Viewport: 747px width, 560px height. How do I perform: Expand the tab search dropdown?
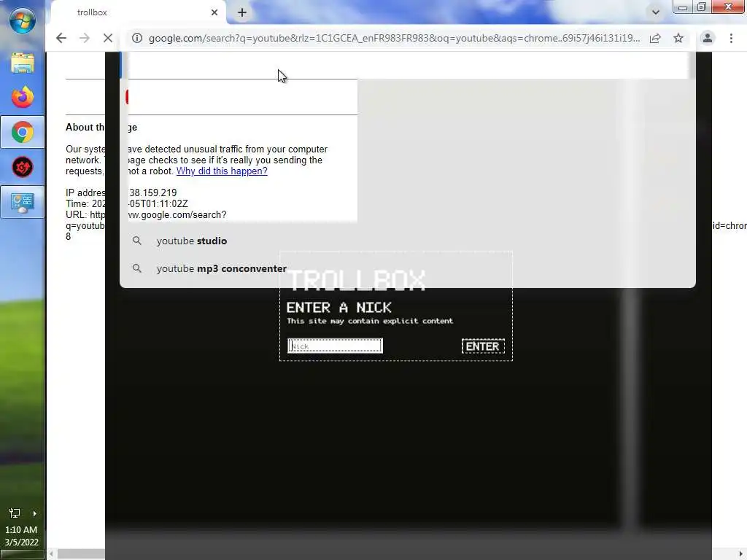tap(656, 12)
